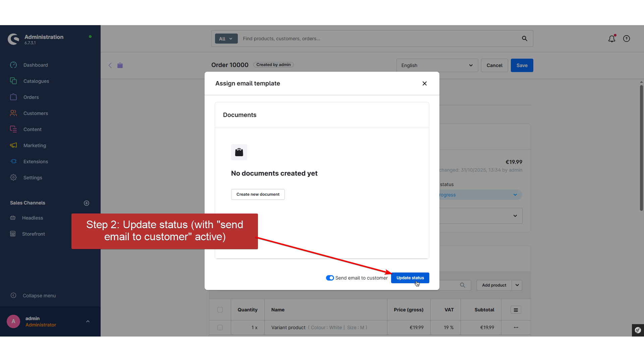
Task: Check the select-all checkbox in table header
Action: [x=220, y=310]
